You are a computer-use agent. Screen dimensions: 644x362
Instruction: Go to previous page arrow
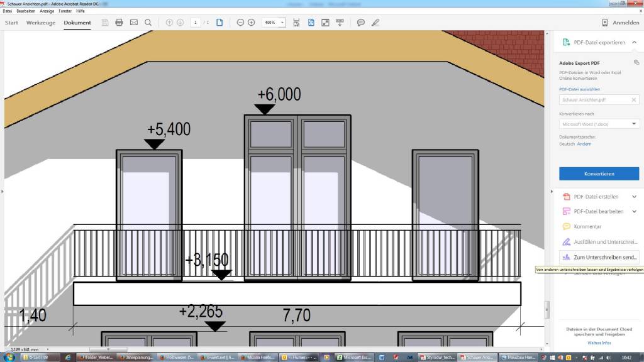pos(169,23)
